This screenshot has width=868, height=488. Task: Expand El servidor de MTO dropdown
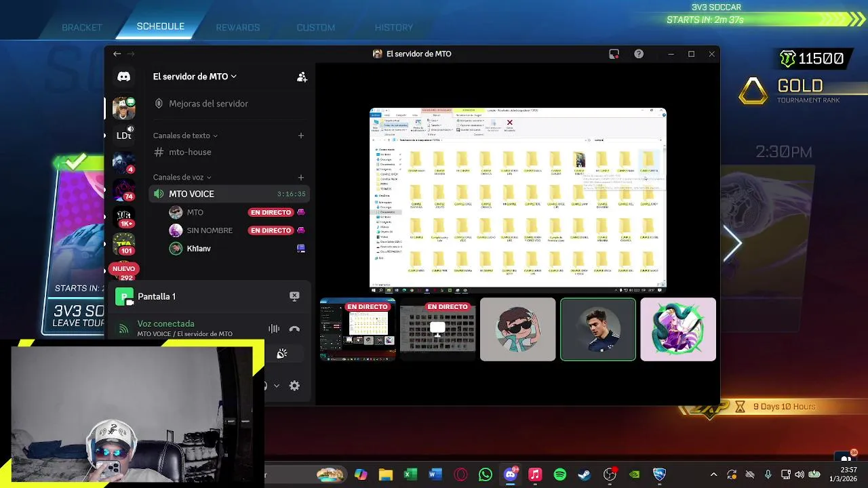[x=195, y=77]
